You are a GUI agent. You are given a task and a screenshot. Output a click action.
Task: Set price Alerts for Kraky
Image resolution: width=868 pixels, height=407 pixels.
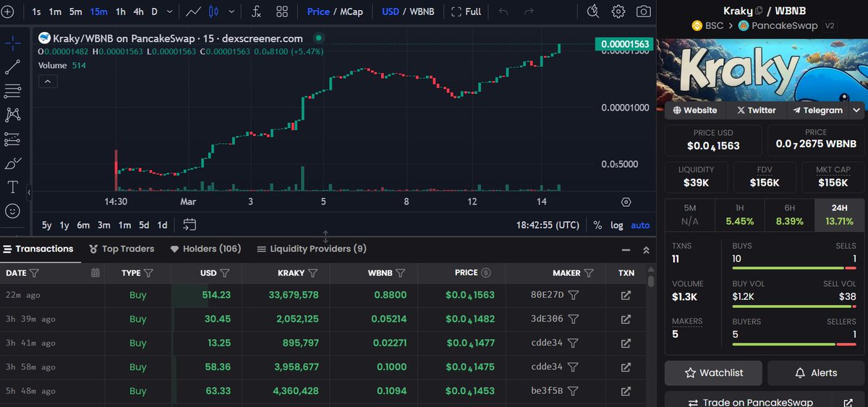[815, 373]
